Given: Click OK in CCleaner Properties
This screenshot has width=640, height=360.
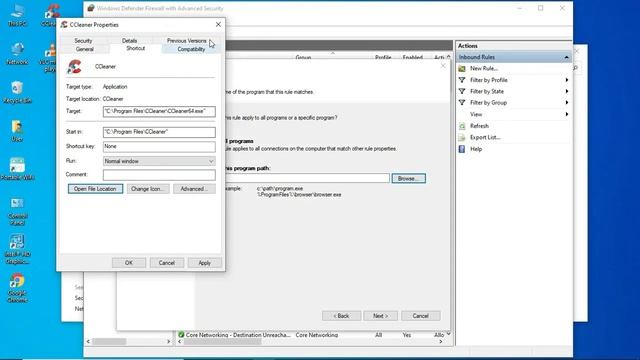Looking at the screenshot, I should 129,263.
